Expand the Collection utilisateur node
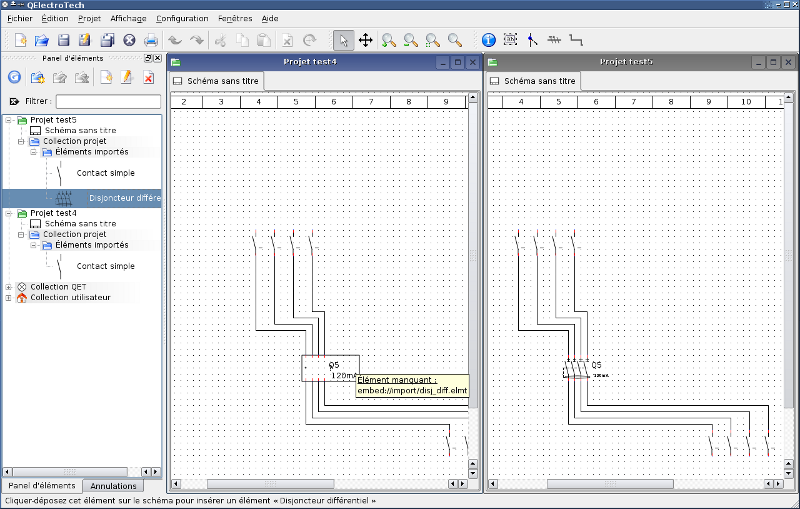This screenshot has height=509, width=800. 9,298
